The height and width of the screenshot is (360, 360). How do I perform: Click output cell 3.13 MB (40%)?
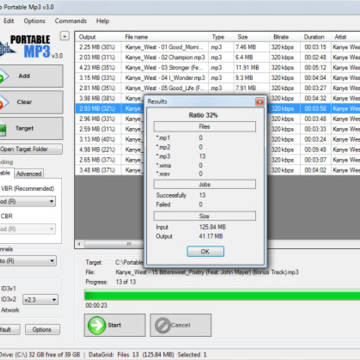tap(97, 139)
